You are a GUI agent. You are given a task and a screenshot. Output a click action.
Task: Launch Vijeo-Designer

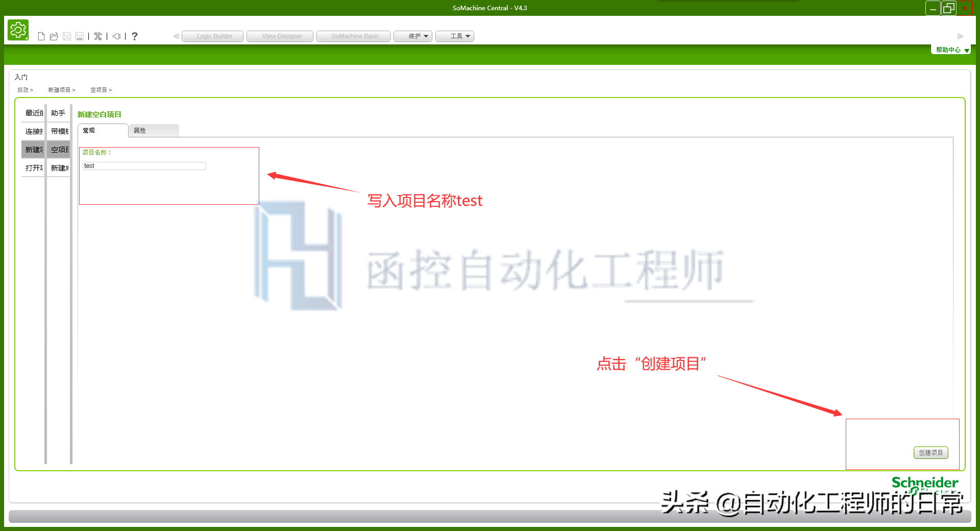pyautogui.click(x=280, y=36)
